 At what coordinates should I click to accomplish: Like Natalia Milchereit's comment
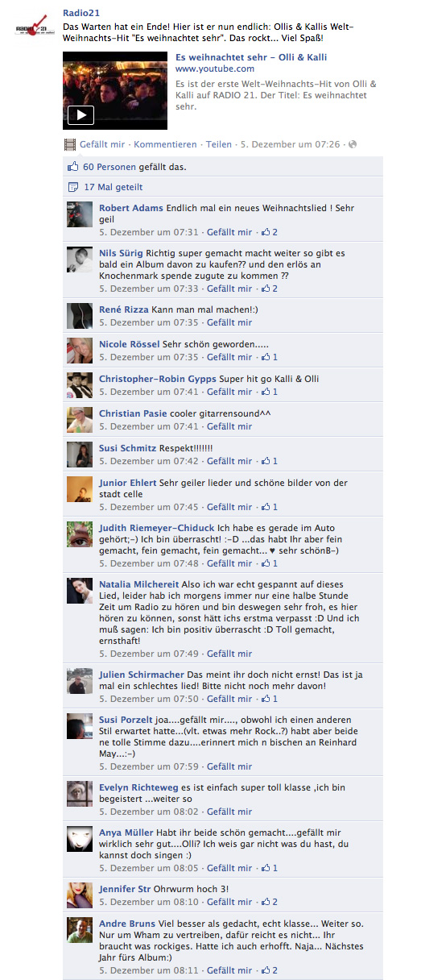(229, 654)
